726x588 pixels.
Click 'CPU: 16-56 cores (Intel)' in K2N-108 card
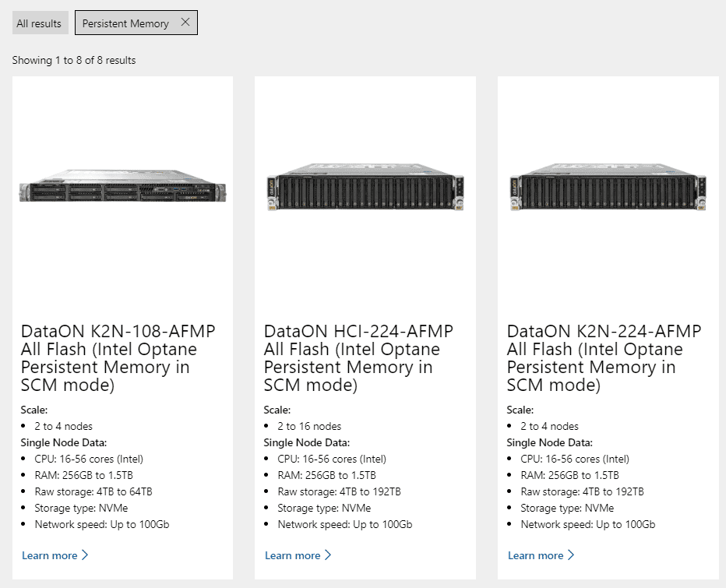(89, 459)
